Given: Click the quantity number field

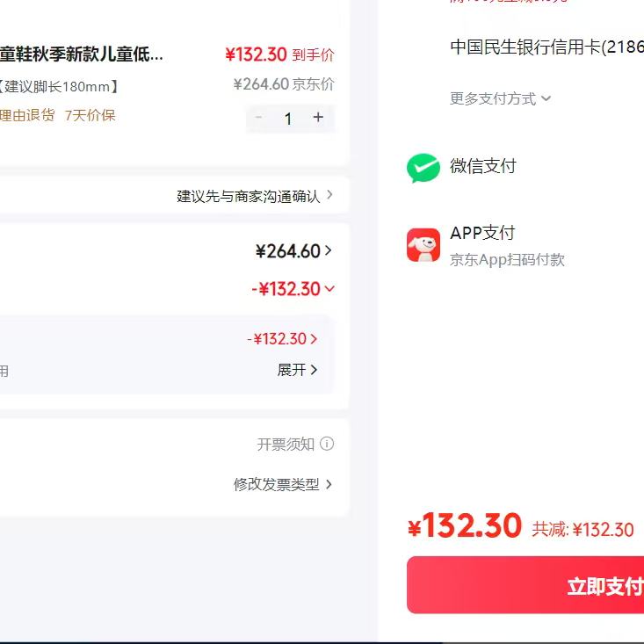Looking at the screenshot, I should [287, 119].
